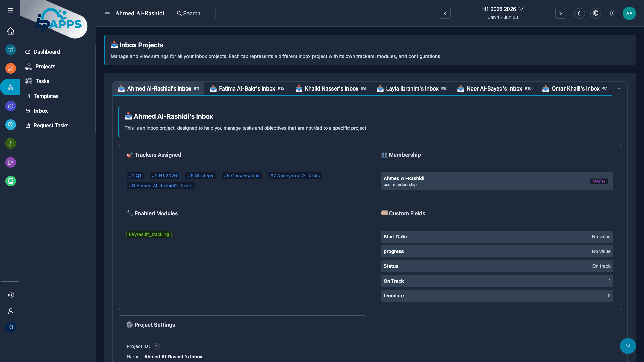Open the user profile icon in the rail

(11, 311)
